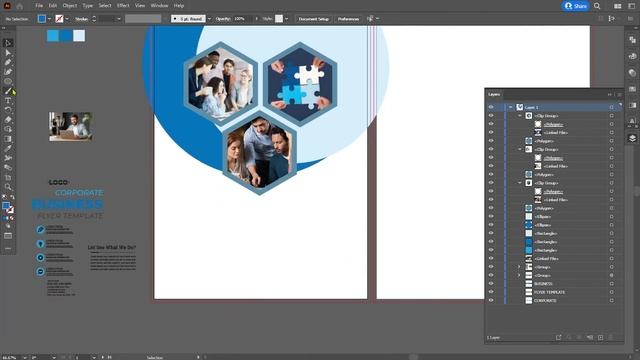640x360 pixels.
Task: Select the Rotate tool
Action: tap(8, 110)
